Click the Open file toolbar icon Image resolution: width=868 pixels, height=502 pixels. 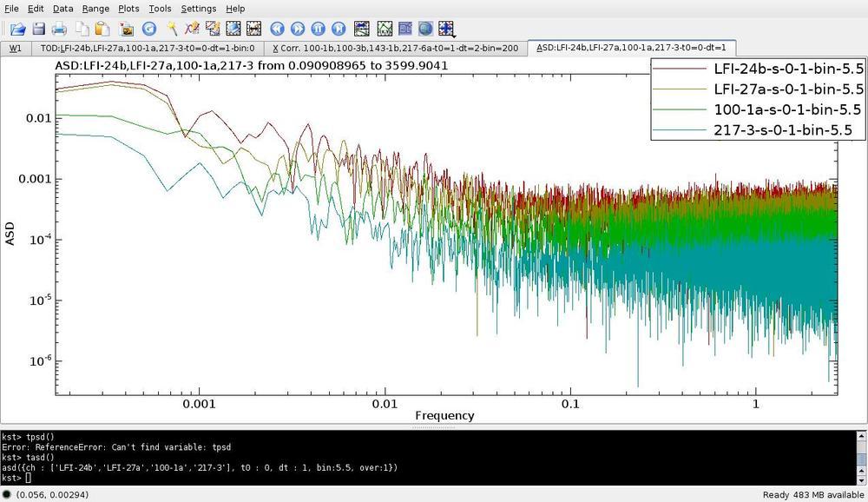click(x=17, y=29)
